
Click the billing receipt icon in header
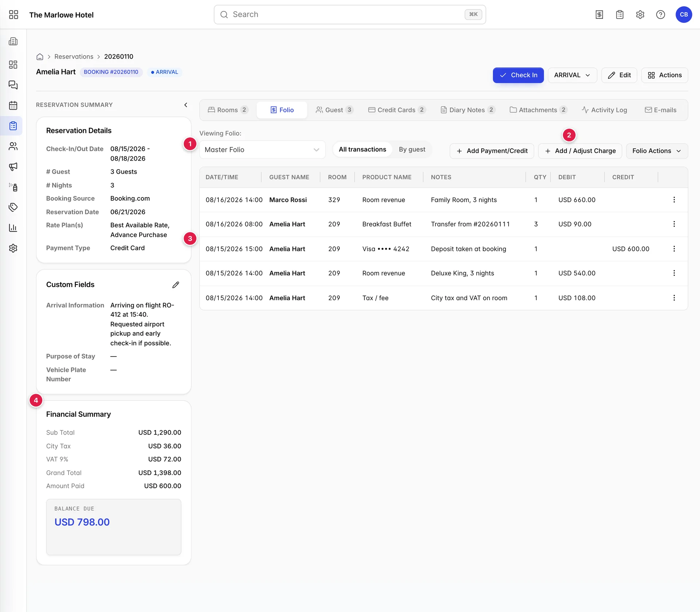pyautogui.click(x=599, y=15)
